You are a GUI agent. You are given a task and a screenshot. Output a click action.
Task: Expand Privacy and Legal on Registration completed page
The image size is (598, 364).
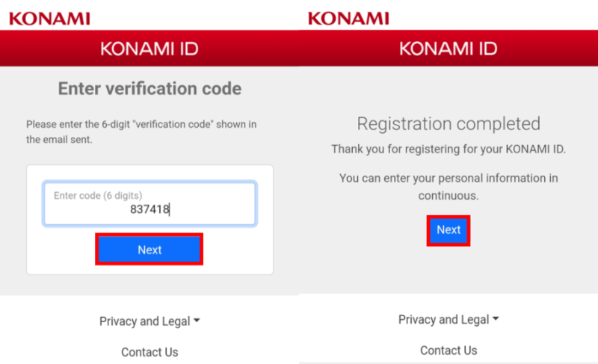449,319
